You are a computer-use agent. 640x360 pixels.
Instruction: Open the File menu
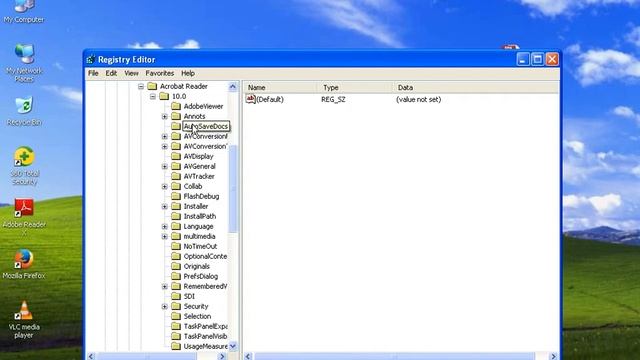tap(93, 73)
